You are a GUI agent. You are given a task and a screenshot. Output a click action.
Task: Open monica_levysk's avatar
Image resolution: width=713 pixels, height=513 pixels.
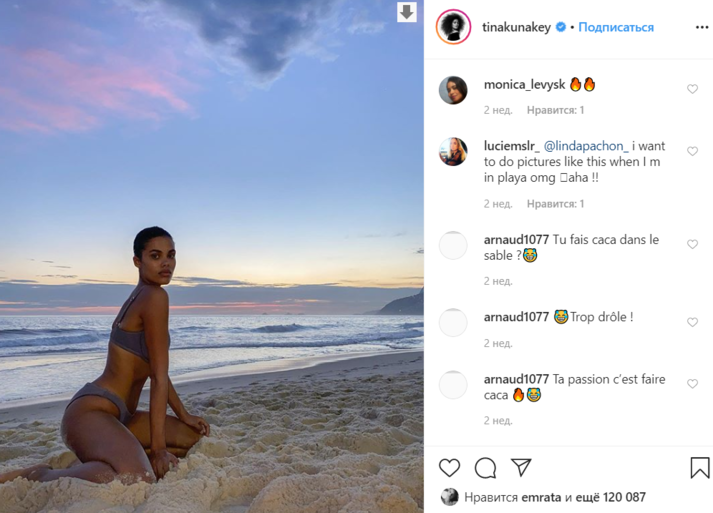pyautogui.click(x=453, y=90)
